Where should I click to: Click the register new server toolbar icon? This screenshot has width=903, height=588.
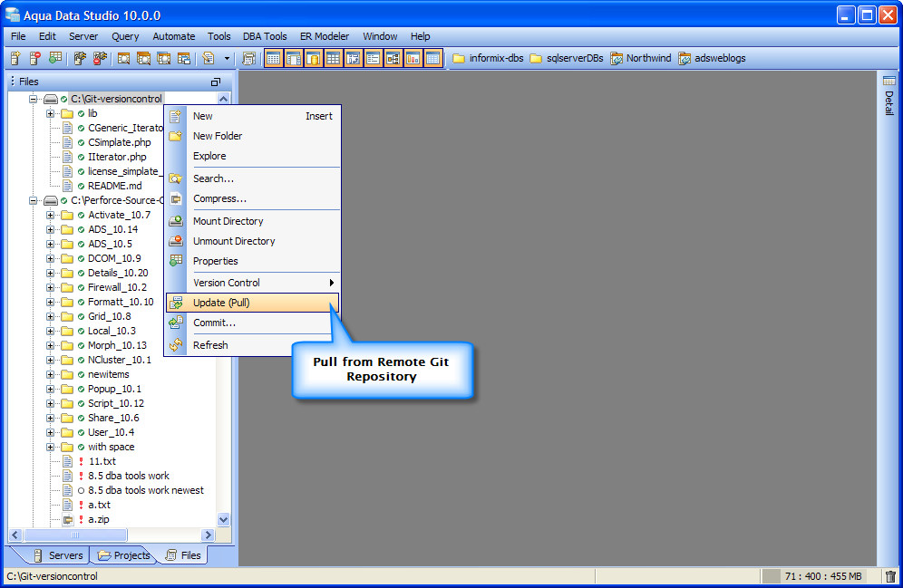[15, 58]
